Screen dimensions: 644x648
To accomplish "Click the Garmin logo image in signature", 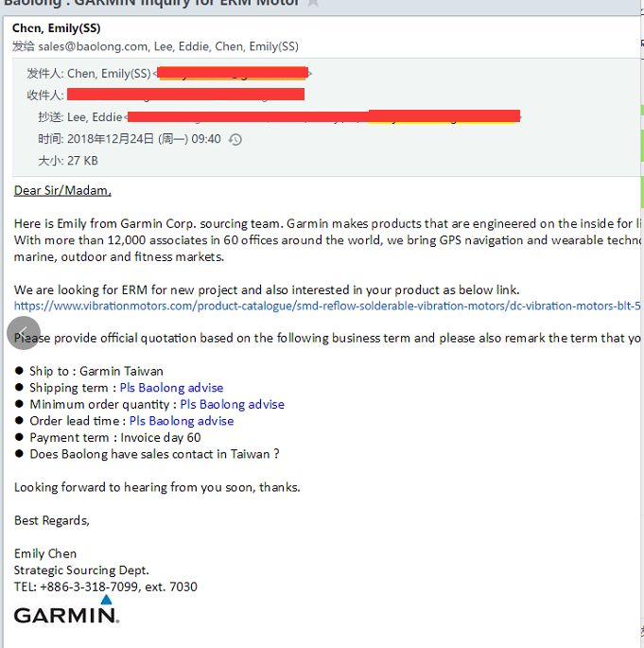I will point(66,609).
